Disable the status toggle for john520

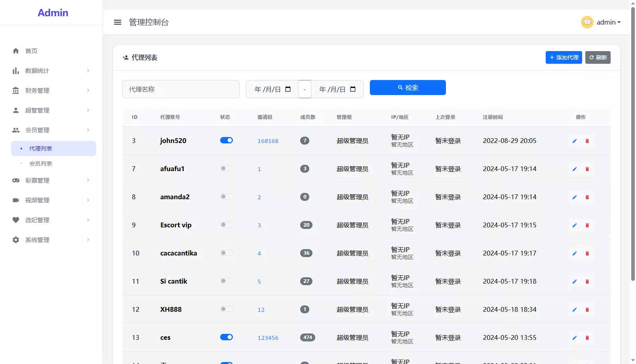[226, 140]
